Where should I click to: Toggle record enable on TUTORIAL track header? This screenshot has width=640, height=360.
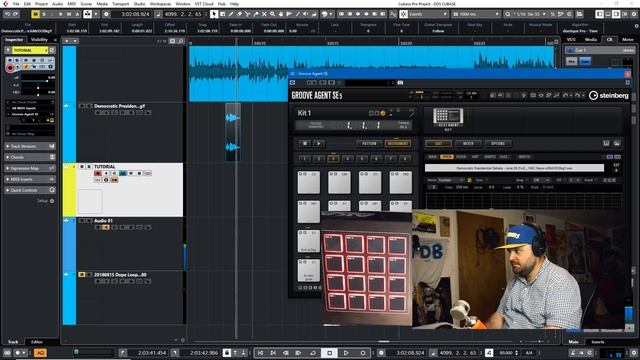click(x=98, y=173)
